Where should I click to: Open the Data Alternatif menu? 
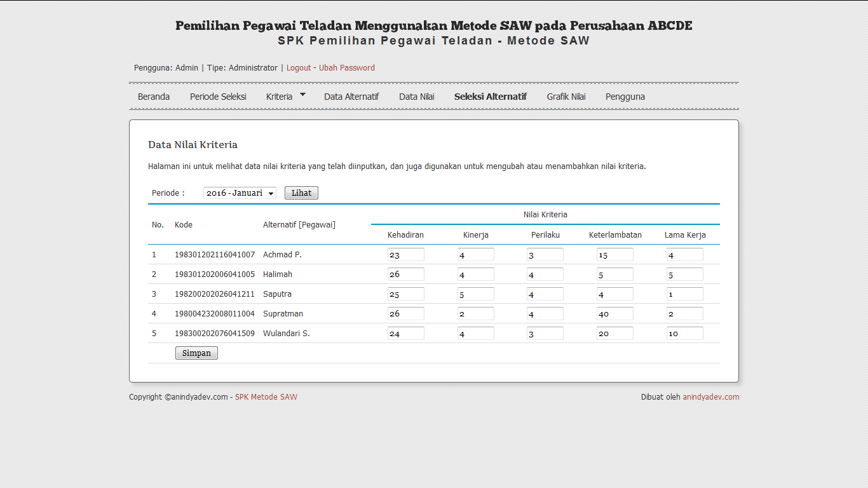pos(351,97)
